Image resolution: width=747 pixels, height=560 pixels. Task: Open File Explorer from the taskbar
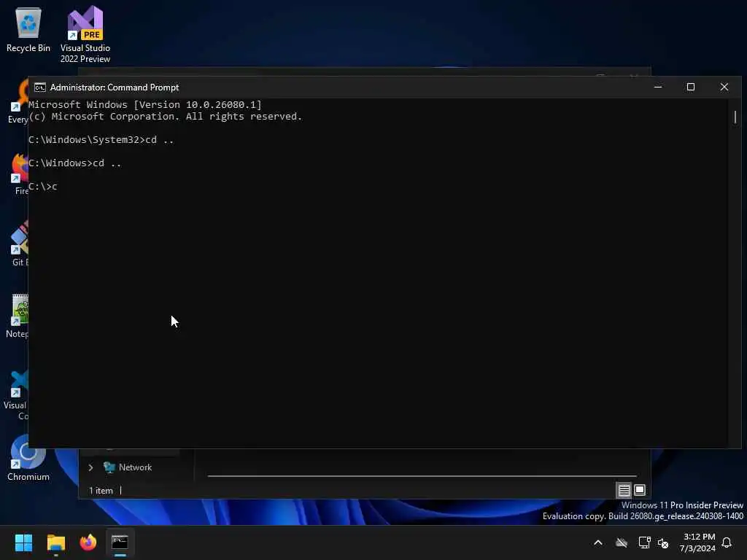(55, 542)
